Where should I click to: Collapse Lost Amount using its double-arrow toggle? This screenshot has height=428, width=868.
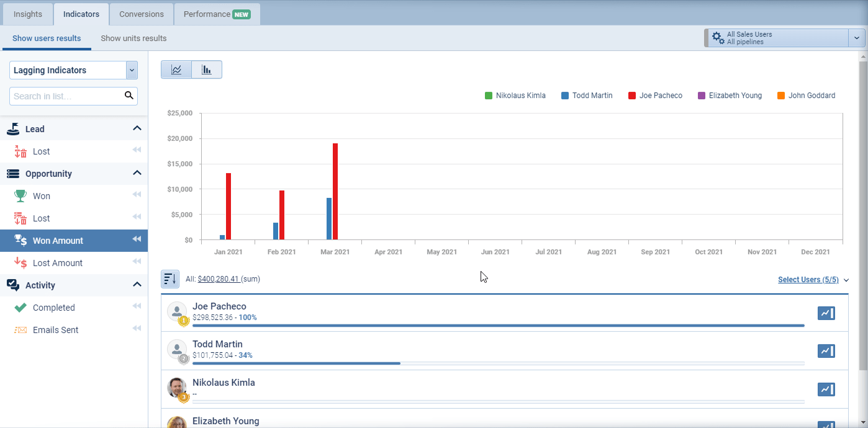coord(137,262)
